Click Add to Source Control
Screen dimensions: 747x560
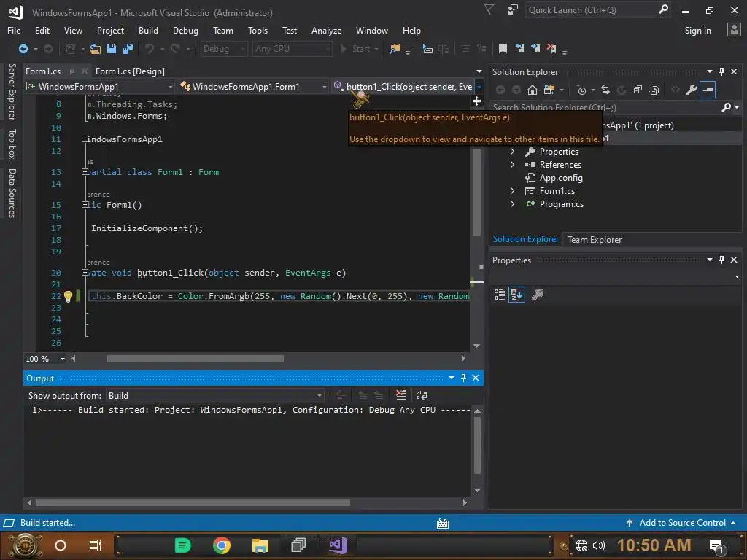tap(682, 523)
